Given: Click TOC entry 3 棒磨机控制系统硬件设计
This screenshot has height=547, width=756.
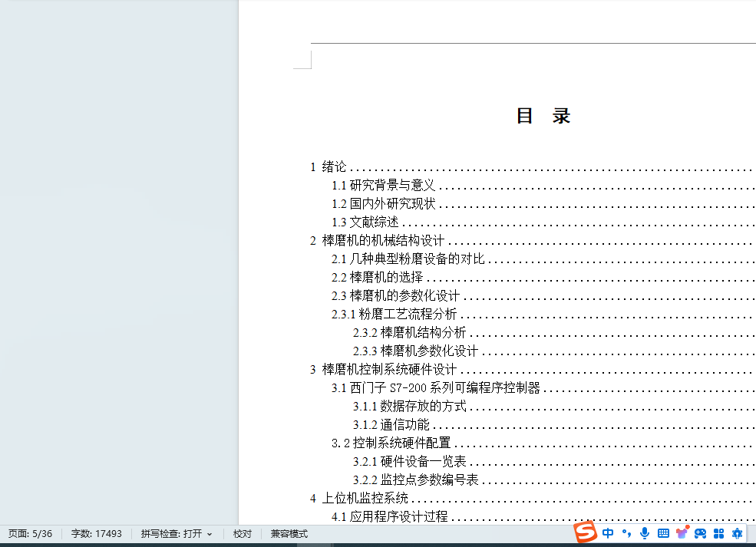Looking at the screenshot, I should click(x=383, y=369).
